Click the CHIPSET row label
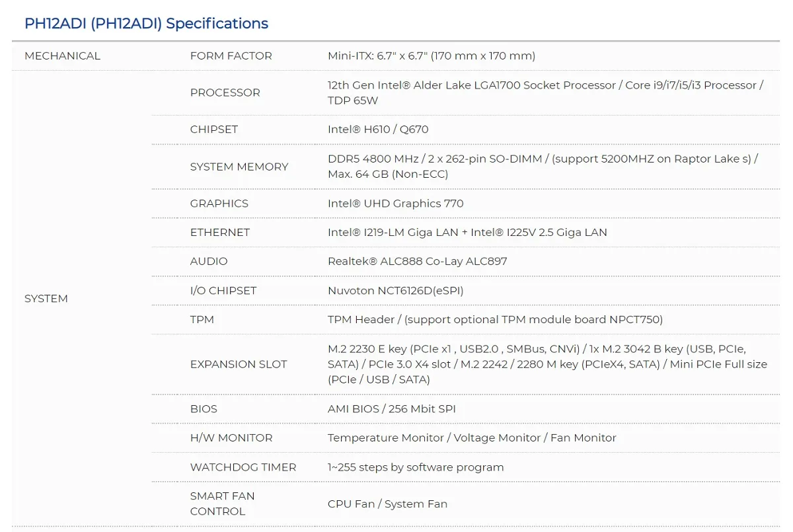 214,130
